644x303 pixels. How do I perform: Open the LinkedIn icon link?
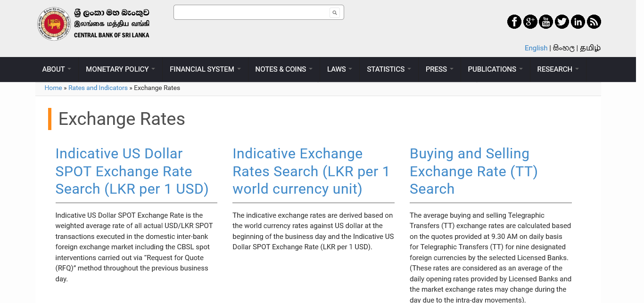click(x=578, y=22)
